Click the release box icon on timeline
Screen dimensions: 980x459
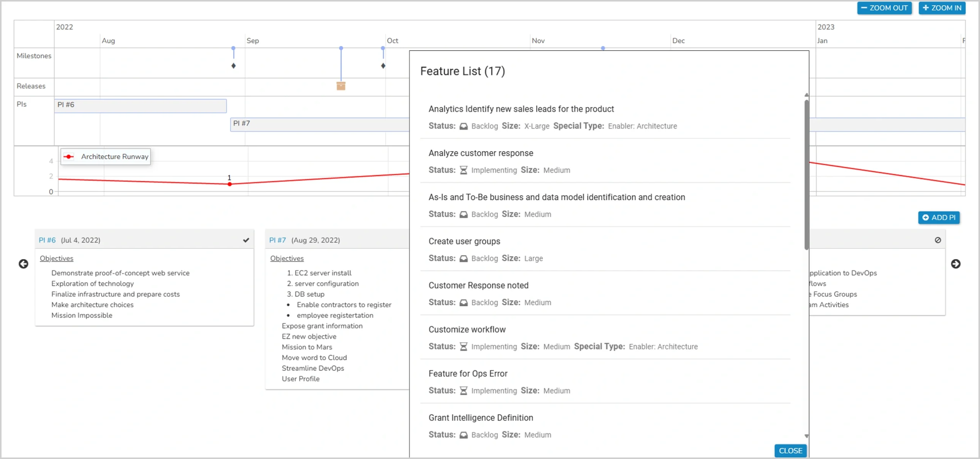tap(341, 86)
